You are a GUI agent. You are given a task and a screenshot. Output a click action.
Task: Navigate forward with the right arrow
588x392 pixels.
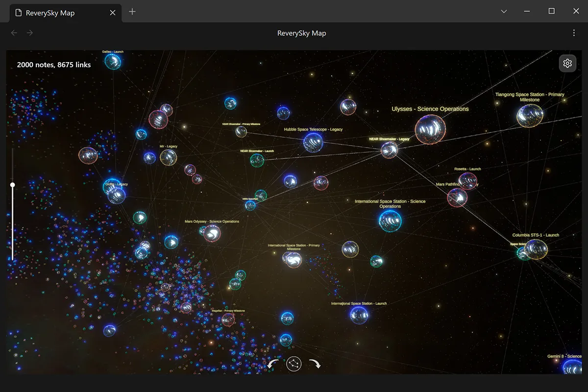pos(30,33)
